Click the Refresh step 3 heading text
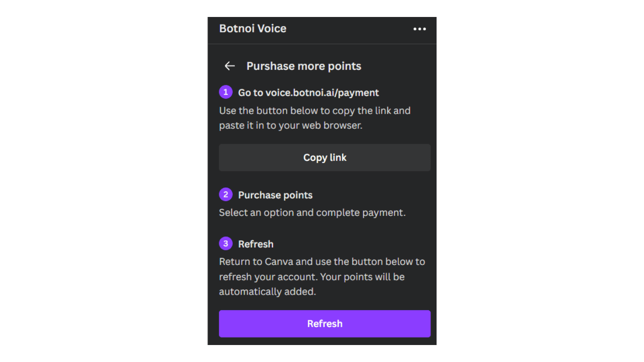The image size is (644, 362). [x=256, y=244]
